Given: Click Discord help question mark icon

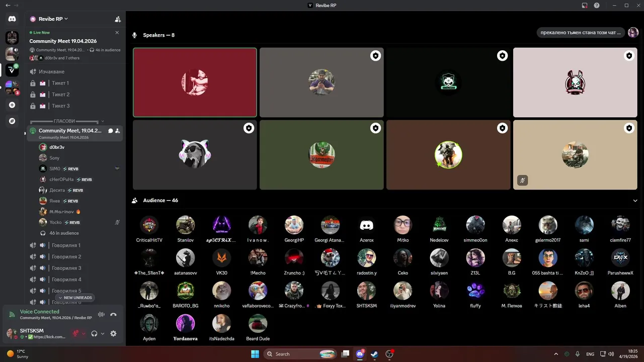Looking at the screenshot, I should tap(597, 5).
